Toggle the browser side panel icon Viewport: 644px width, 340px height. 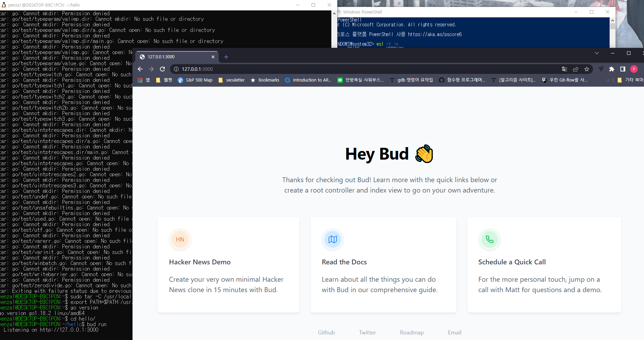623,69
